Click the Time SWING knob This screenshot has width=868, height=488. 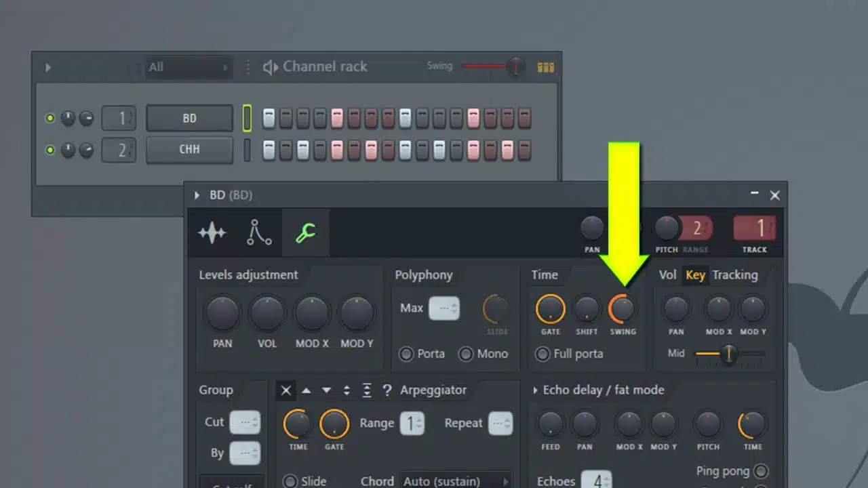click(x=623, y=309)
